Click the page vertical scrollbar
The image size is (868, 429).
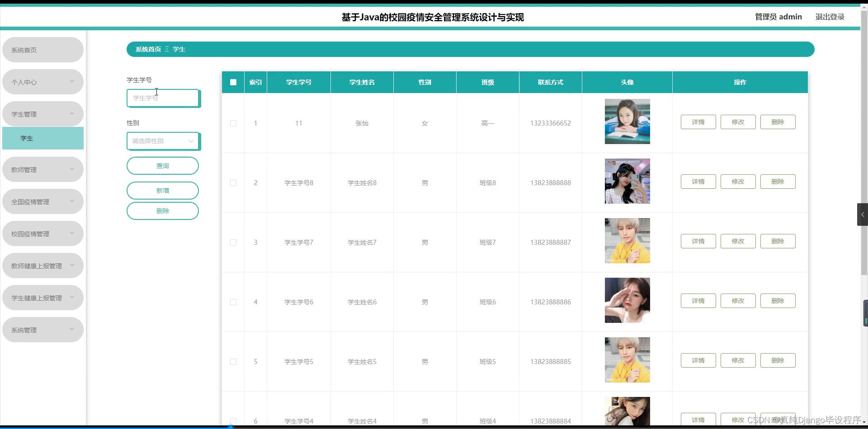tap(864, 142)
